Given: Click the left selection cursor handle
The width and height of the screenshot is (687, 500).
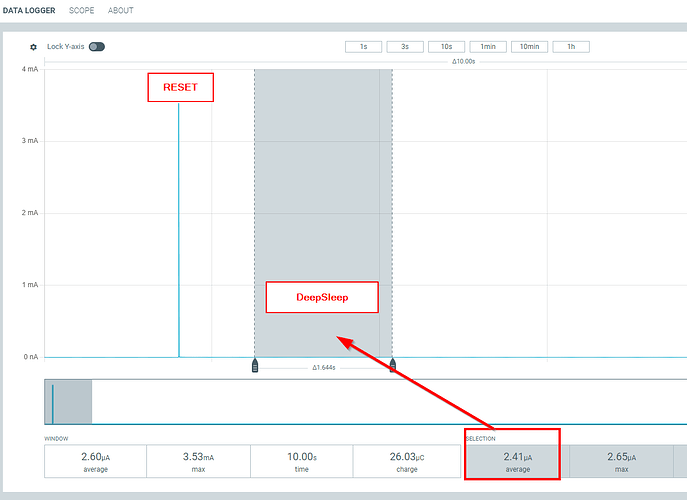Looking at the screenshot, I should (x=255, y=366).
